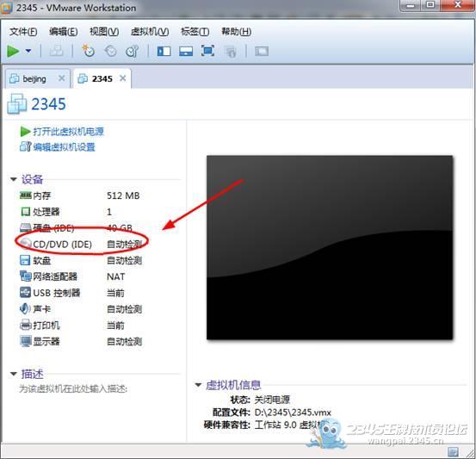Screen dimensions: 476x459
Task: Click the USB controller icon
Action: [25, 293]
